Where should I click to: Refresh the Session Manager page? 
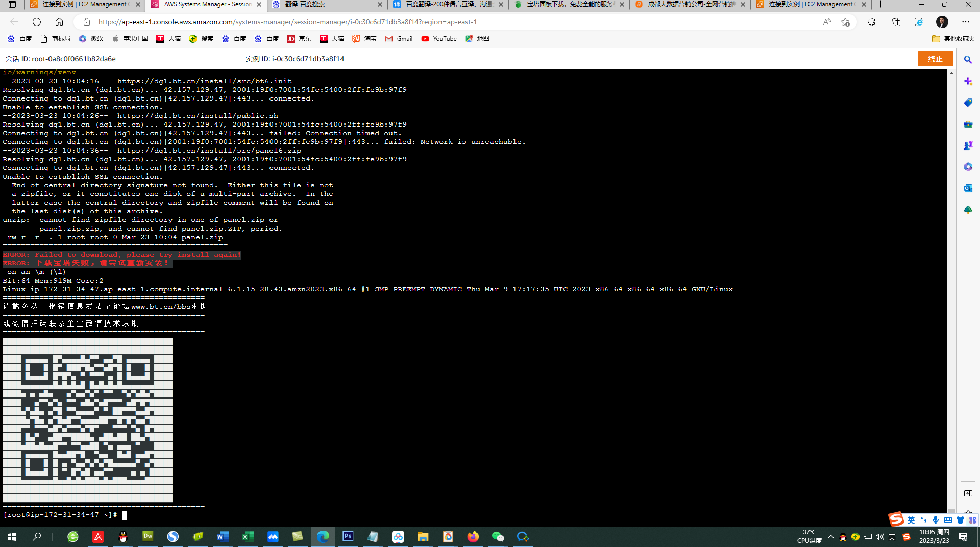(37, 22)
